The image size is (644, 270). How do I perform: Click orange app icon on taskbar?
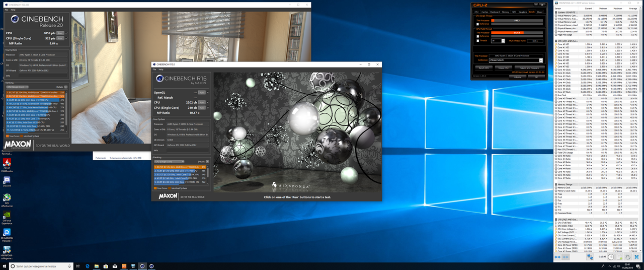coord(124,266)
